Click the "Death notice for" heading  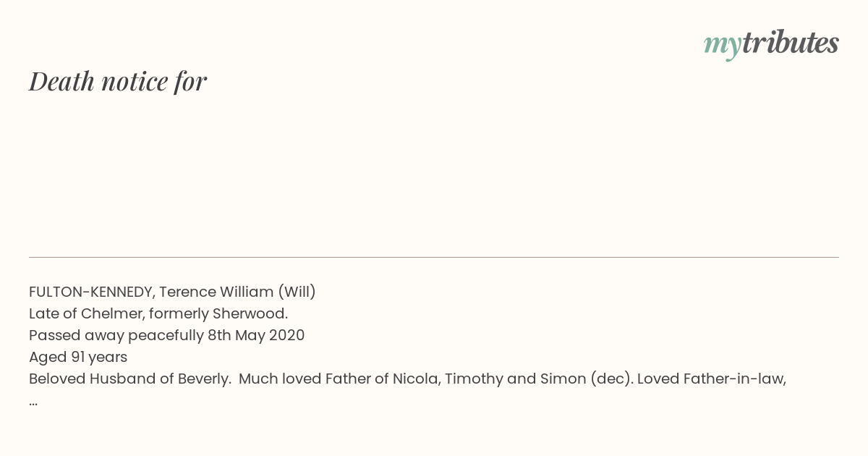[x=118, y=82]
